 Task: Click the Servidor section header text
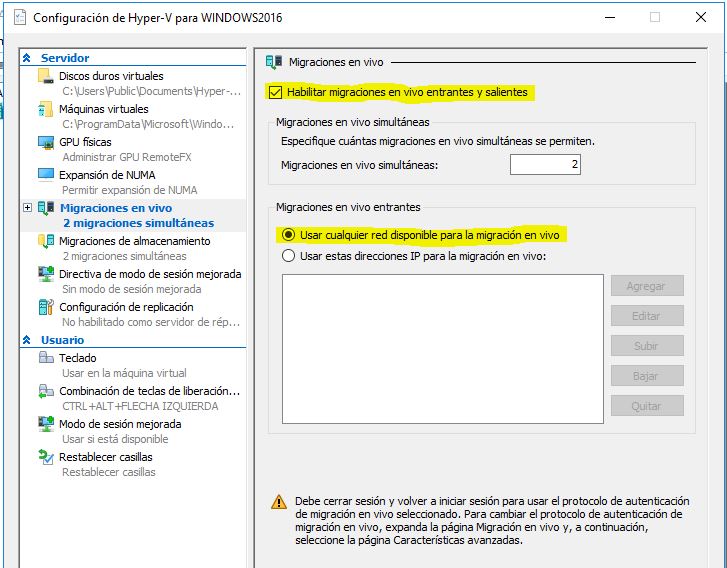(65, 58)
